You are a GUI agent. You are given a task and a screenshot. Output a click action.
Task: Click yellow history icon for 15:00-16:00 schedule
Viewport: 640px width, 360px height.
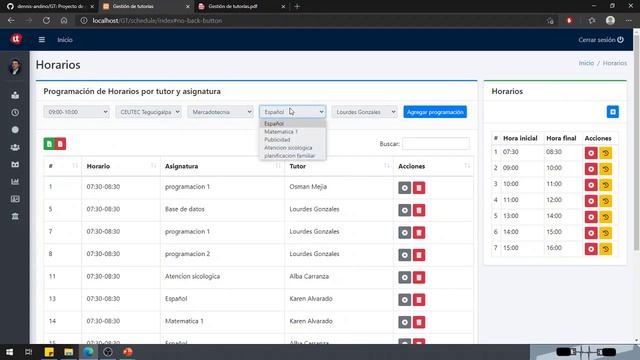click(x=606, y=249)
